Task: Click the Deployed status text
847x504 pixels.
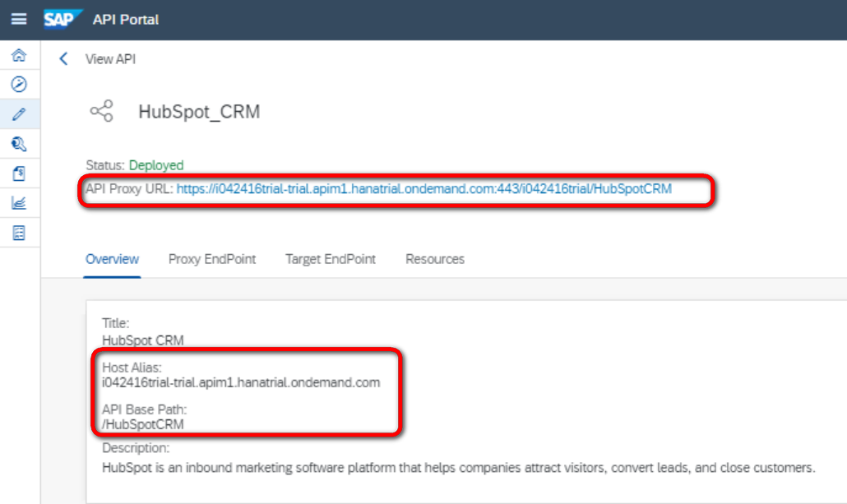Action: tap(156, 165)
